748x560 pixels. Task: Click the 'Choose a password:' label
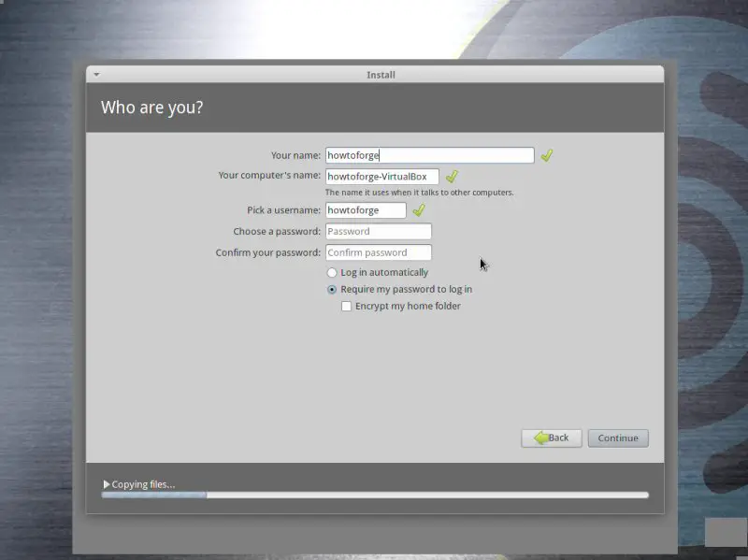pos(277,231)
